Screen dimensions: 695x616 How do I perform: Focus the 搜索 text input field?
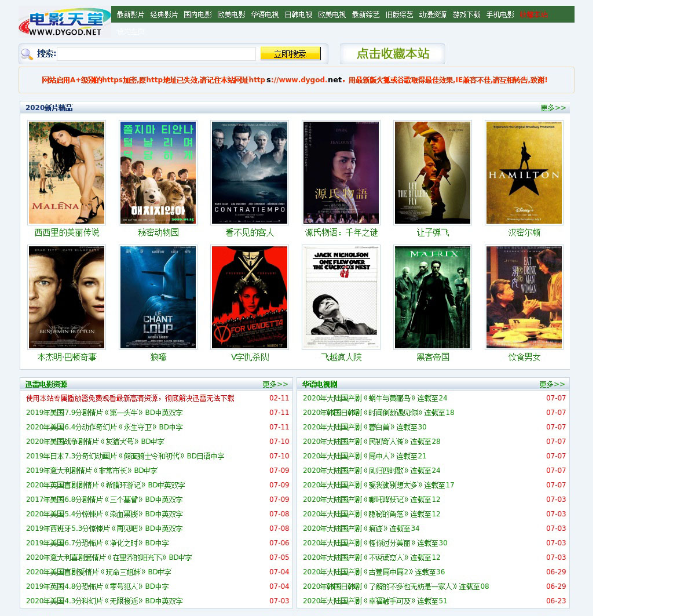(x=156, y=54)
